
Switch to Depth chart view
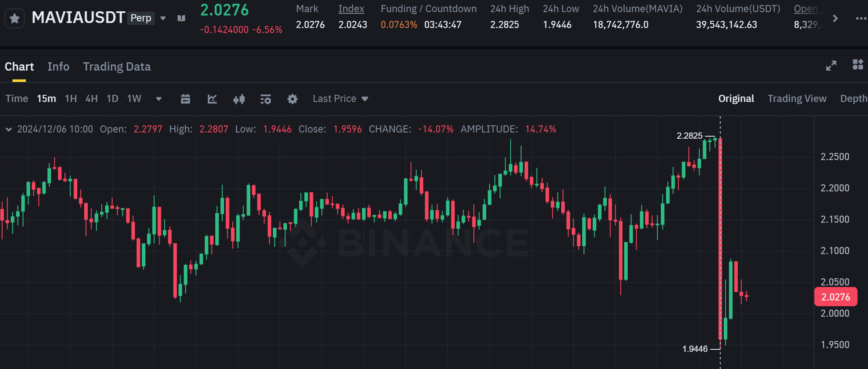[x=854, y=99]
